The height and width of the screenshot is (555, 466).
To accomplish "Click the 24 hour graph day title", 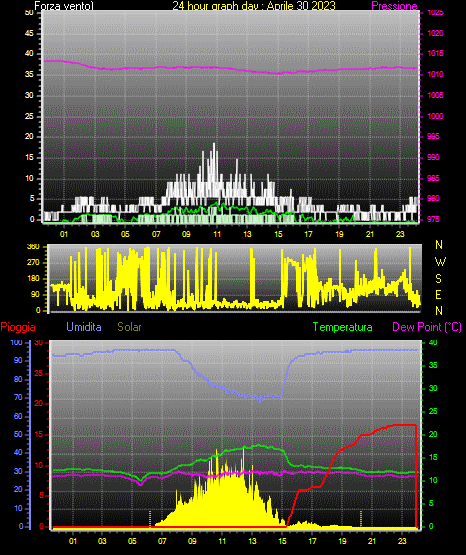I will [x=254, y=5].
